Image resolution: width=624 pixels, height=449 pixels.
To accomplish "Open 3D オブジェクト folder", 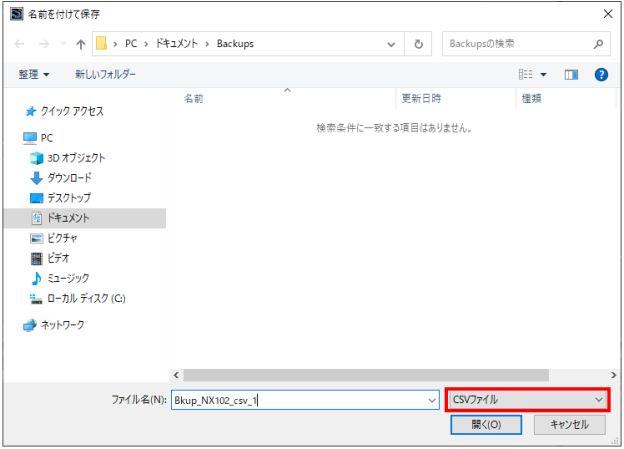I will (76, 158).
